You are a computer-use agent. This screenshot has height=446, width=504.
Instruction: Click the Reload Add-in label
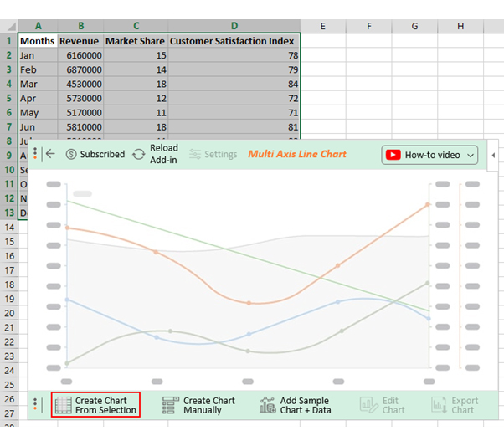(x=164, y=154)
